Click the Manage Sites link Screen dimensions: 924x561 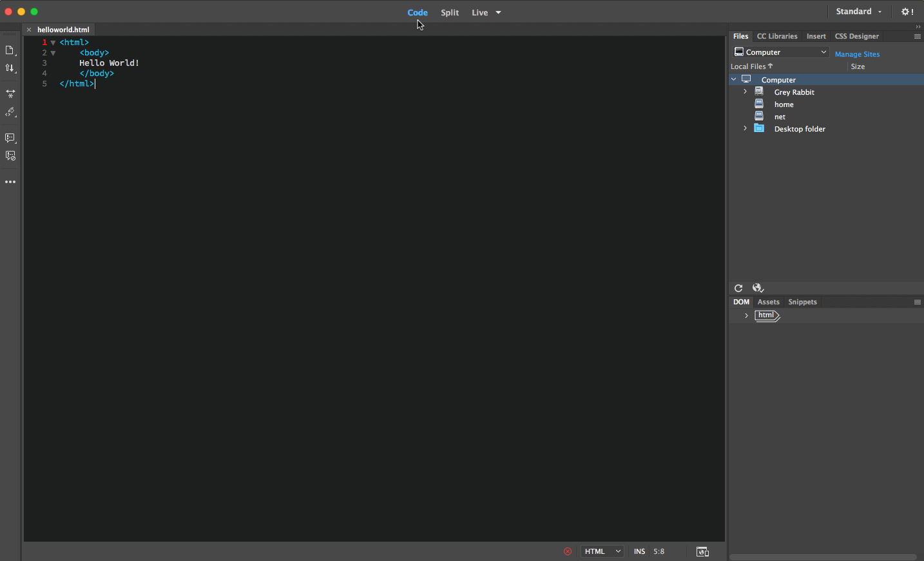857,54
